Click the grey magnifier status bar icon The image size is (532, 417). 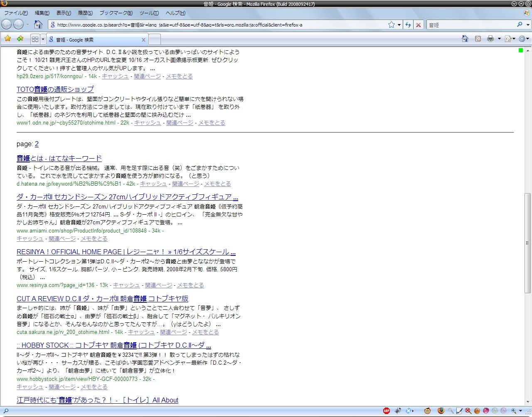pos(451,411)
